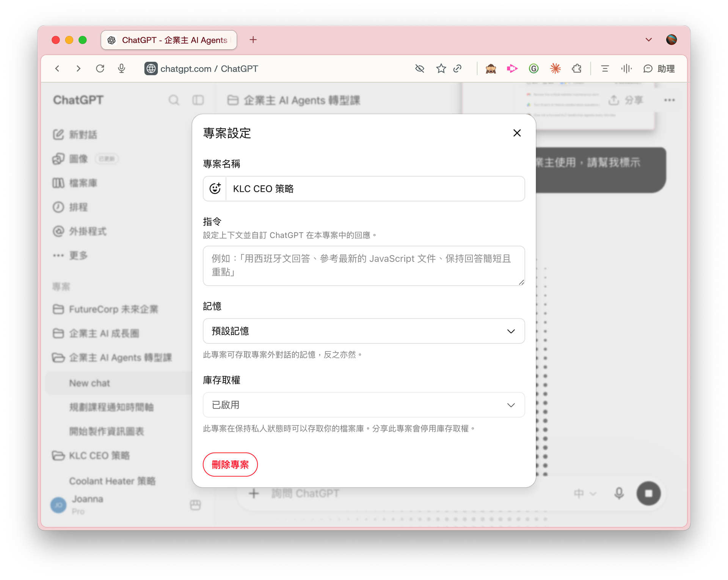Bookmark this page with the star icon

(441, 69)
